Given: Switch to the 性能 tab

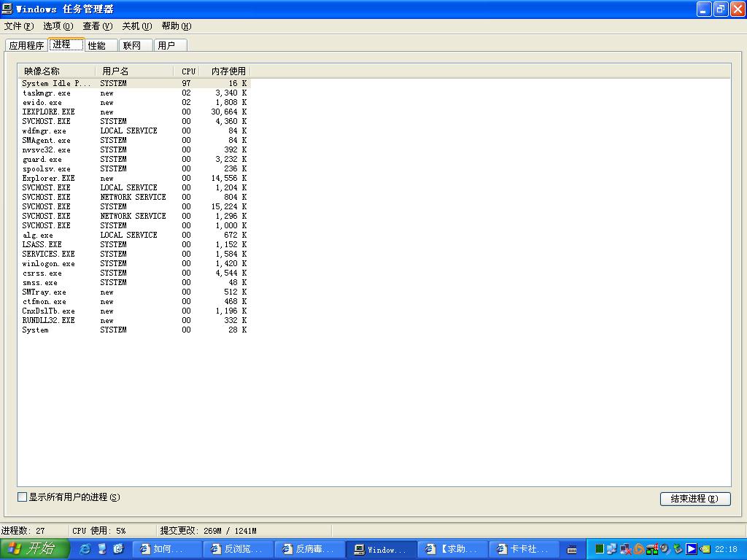Looking at the screenshot, I should pyautogui.click(x=101, y=46).
